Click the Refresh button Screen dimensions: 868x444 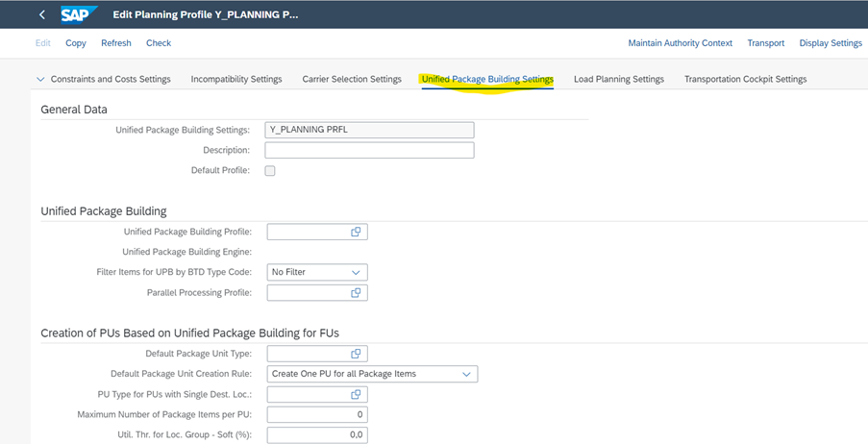[x=116, y=43]
